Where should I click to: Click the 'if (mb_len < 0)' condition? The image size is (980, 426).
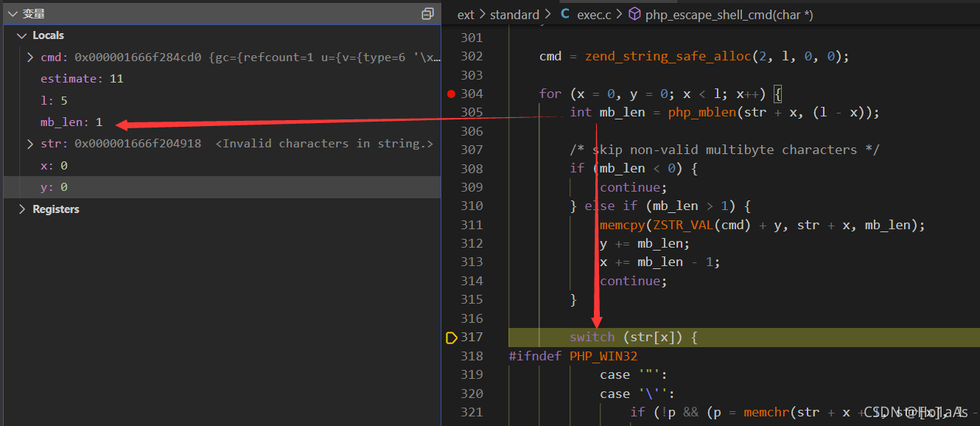[x=633, y=169]
